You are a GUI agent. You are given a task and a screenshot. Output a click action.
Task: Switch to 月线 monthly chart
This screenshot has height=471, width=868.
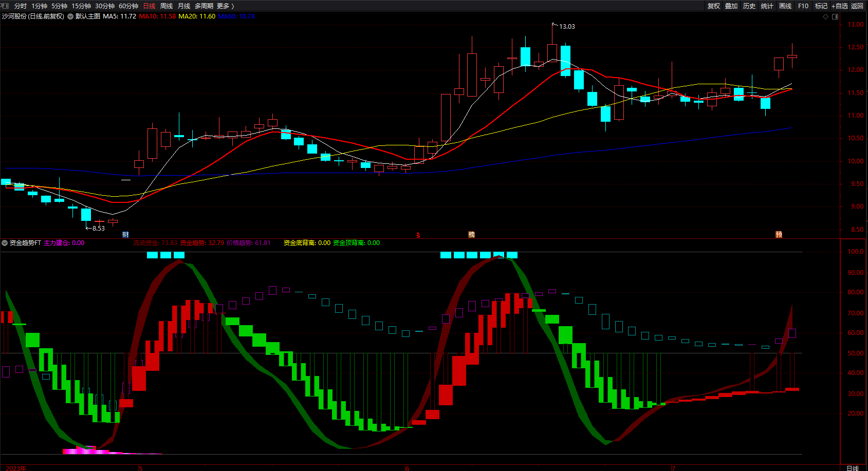pyautogui.click(x=184, y=6)
